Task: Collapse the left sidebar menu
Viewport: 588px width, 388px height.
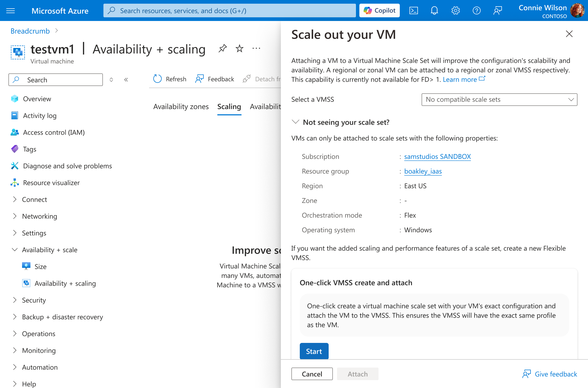Action: coord(126,80)
